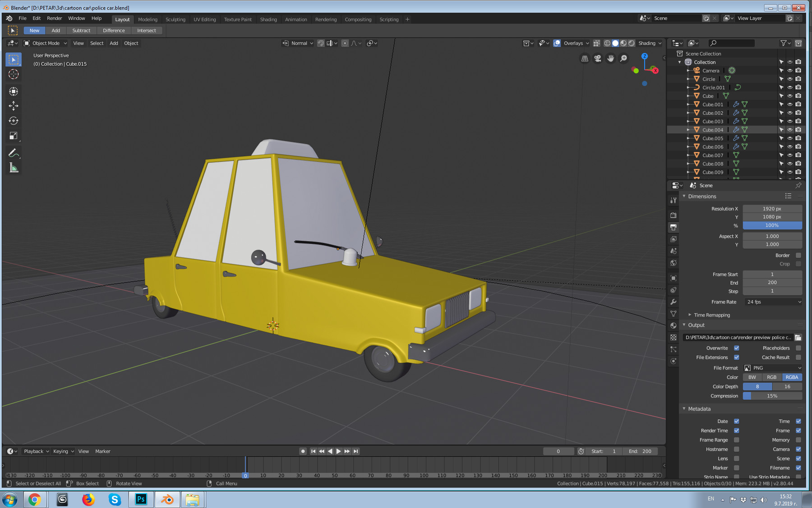
Task: Toggle camera view in viewport
Action: click(x=597, y=59)
